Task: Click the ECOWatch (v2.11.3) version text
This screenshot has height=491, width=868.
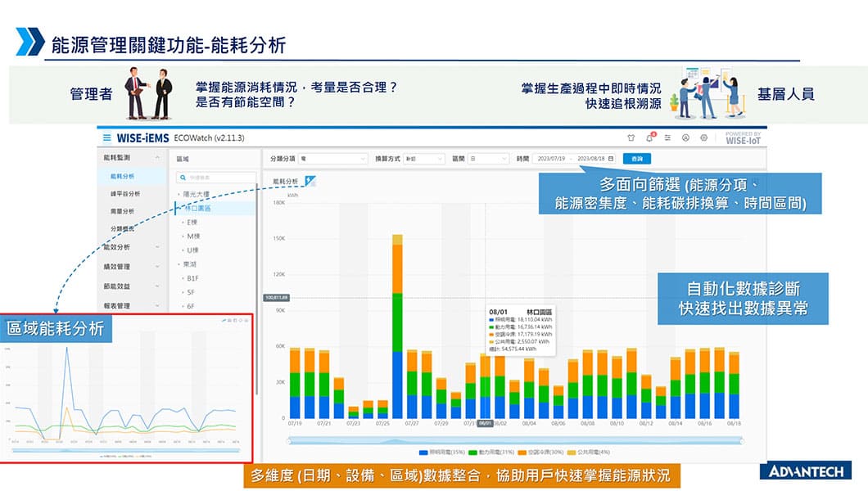Action: point(210,137)
